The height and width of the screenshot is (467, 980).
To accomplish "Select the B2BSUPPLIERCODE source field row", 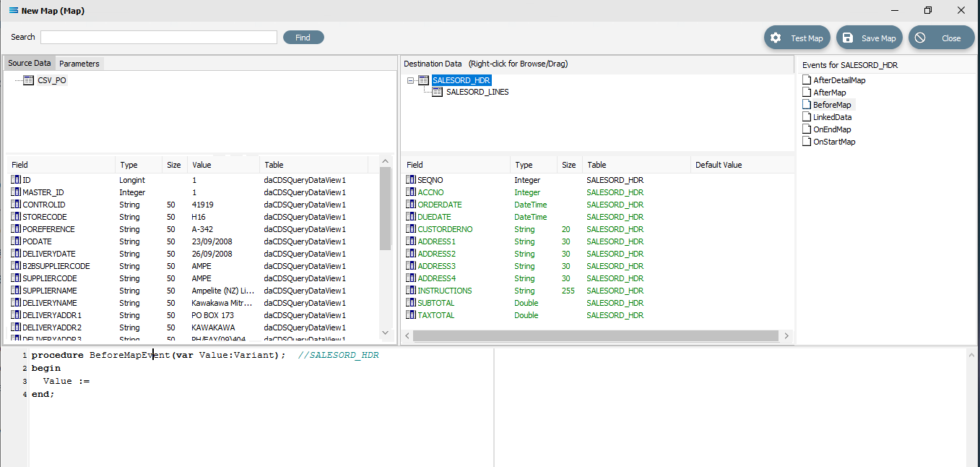I will tap(193, 266).
